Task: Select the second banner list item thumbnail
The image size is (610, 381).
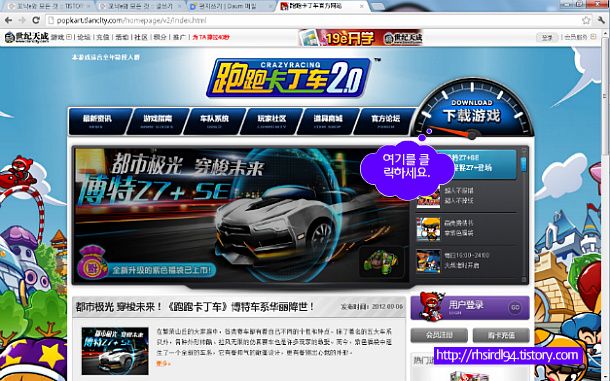Action: pos(428,197)
